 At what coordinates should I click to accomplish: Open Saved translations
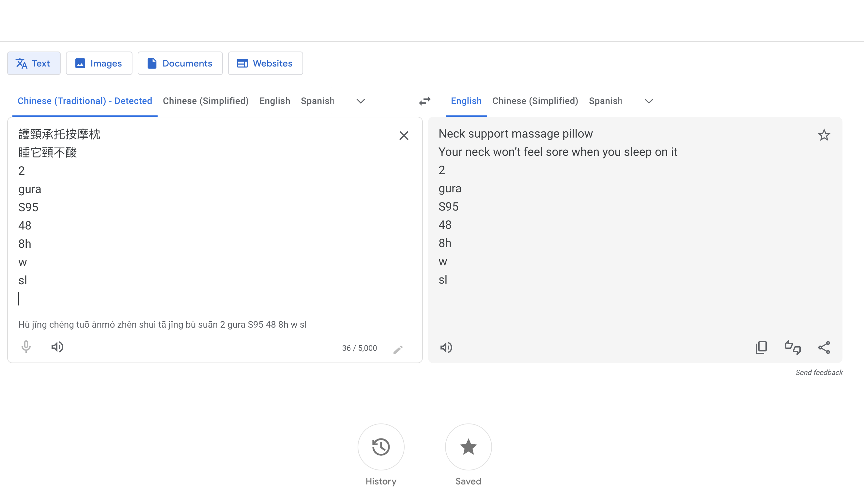pyautogui.click(x=468, y=447)
